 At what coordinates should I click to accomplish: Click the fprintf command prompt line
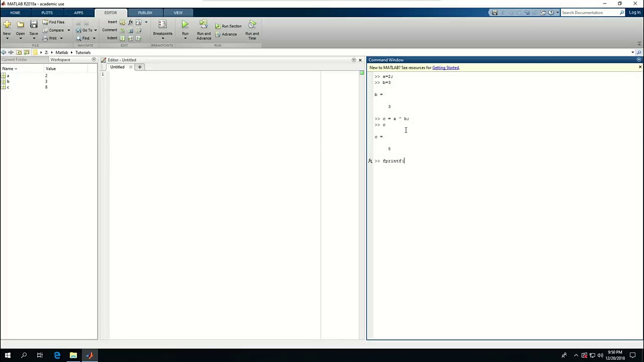(x=393, y=161)
